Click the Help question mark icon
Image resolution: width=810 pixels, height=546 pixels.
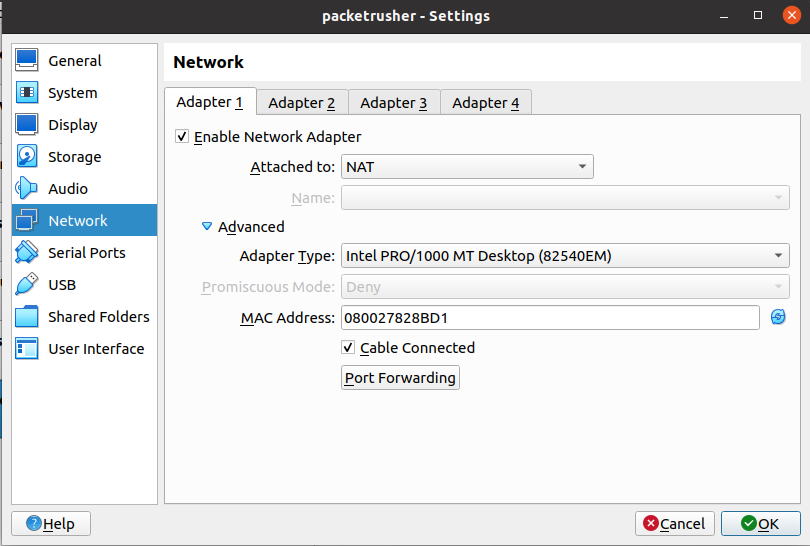(34, 523)
